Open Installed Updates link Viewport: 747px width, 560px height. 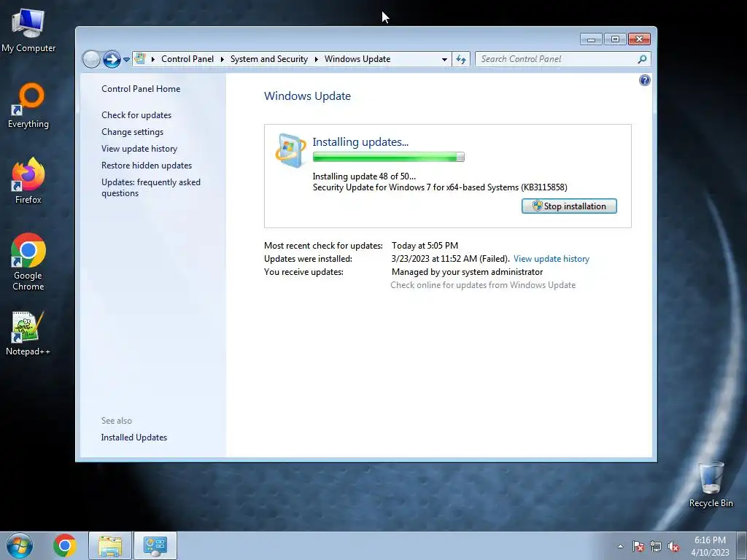pos(134,437)
